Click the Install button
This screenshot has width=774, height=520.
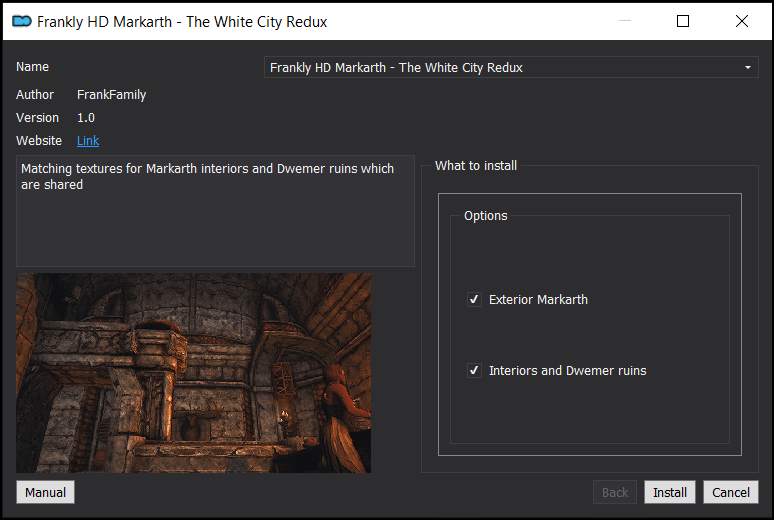click(670, 492)
